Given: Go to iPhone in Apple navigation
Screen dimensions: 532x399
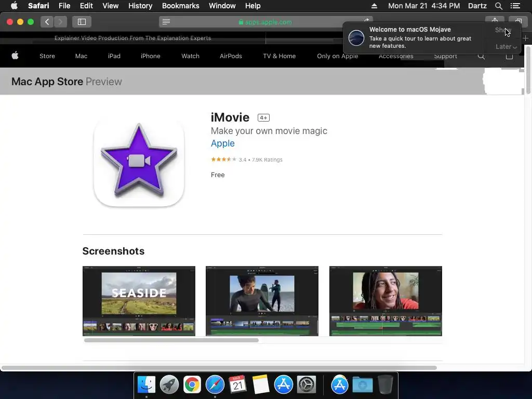Looking at the screenshot, I should point(150,56).
